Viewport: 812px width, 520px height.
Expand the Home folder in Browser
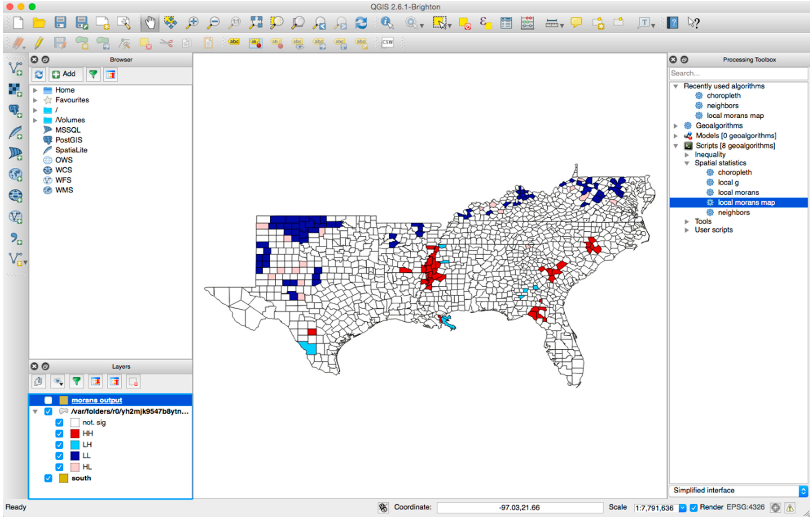point(35,90)
